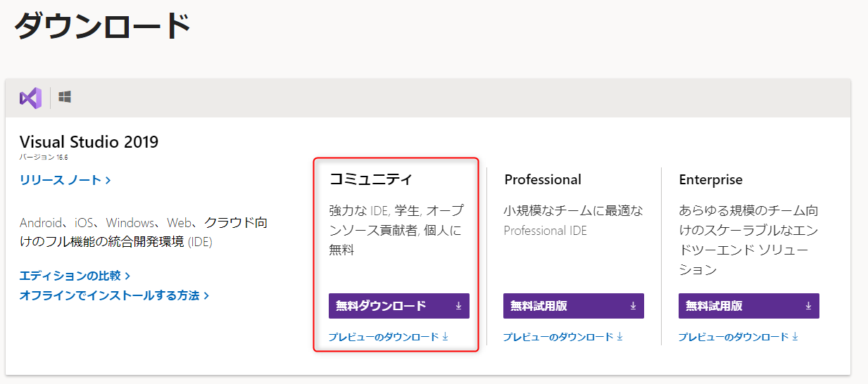Click the 無料試用版 button under Professional
868x384 pixels.
pyautogui.click(x=574, y=306)
